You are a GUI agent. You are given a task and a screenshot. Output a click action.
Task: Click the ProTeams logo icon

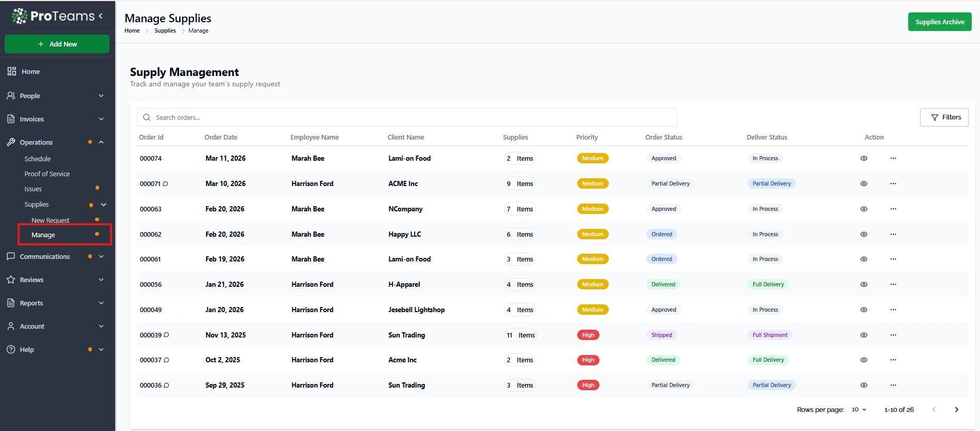pos(20,16)
